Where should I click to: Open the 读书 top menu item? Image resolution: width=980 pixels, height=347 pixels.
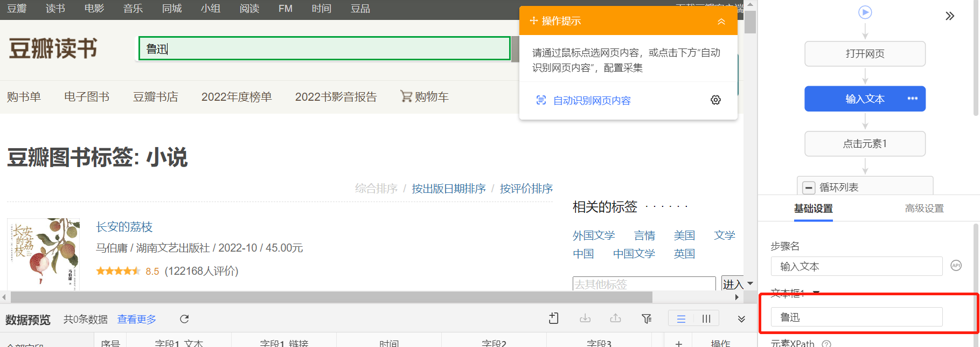tap(55, 9)
